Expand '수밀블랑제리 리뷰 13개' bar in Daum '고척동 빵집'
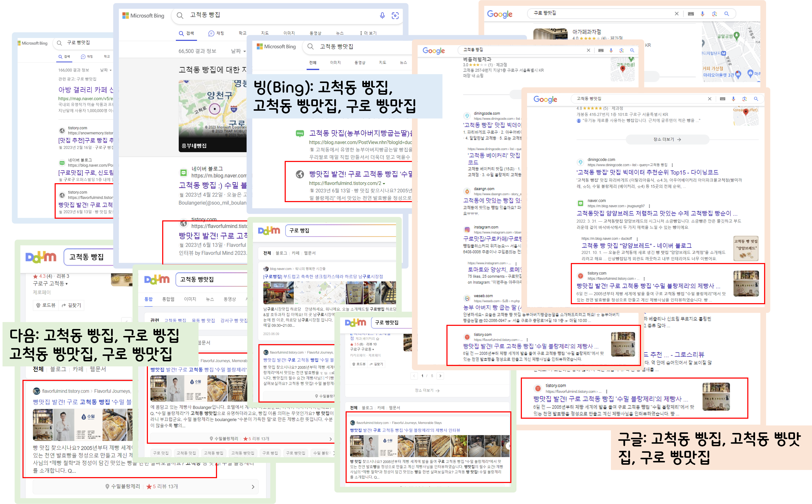The width and height of the screenshot is (812, 504). [x=253, y=487]
